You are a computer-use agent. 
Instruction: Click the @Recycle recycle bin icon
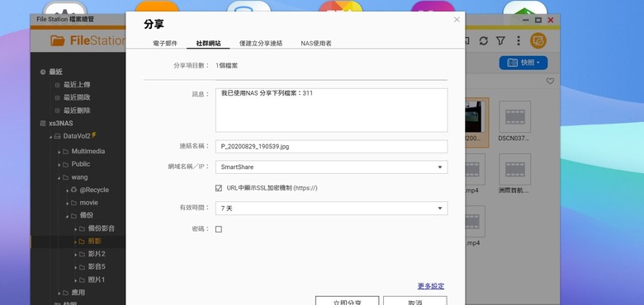pyautogui.click(x=74, y=190)
